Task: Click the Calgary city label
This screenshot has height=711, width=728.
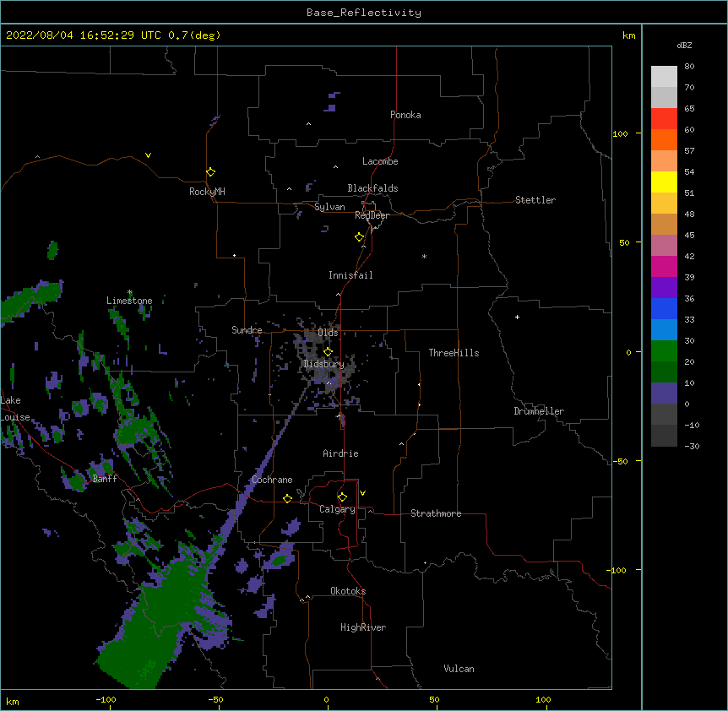Action: (337, 509)
